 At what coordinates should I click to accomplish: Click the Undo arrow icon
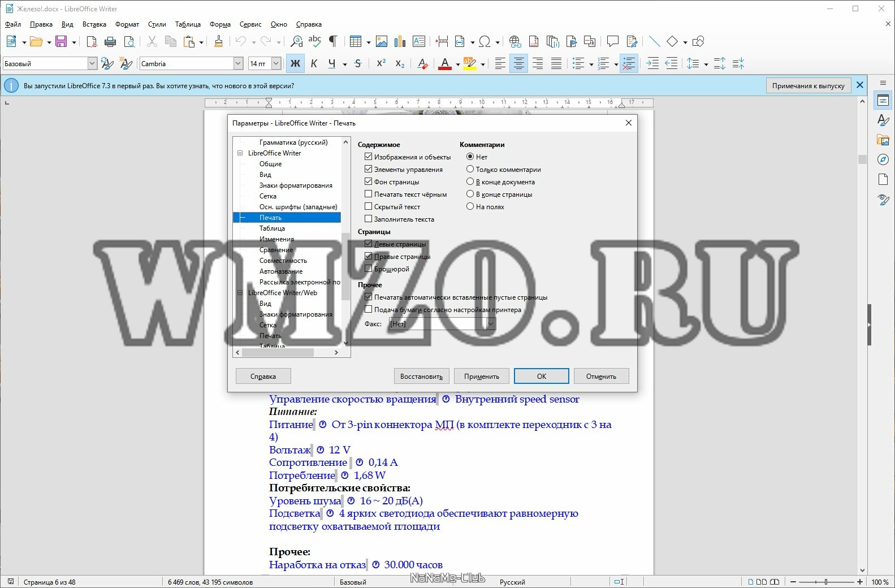point(241,41)
